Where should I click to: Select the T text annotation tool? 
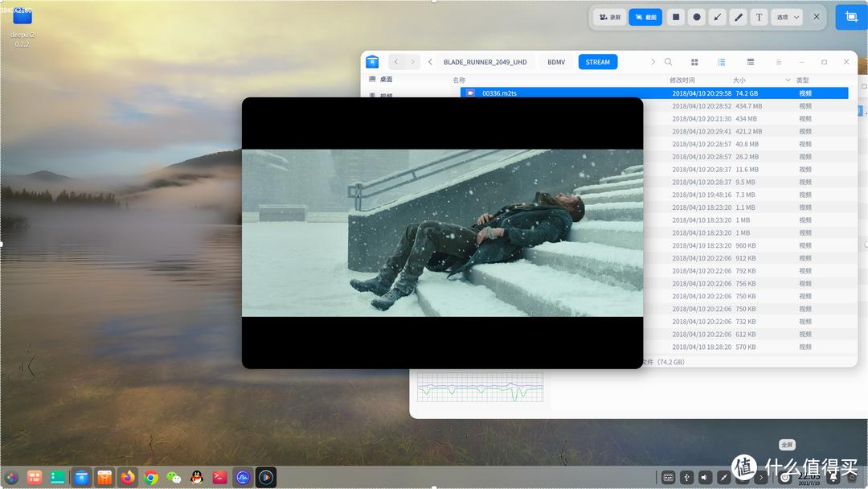[760, 17]
